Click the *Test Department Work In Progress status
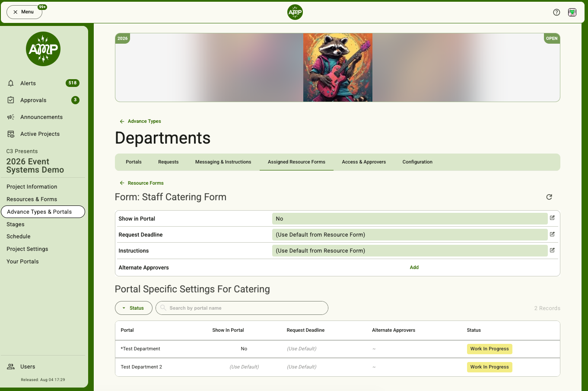Viewport: 588px width, 391px height. [489, 349]
